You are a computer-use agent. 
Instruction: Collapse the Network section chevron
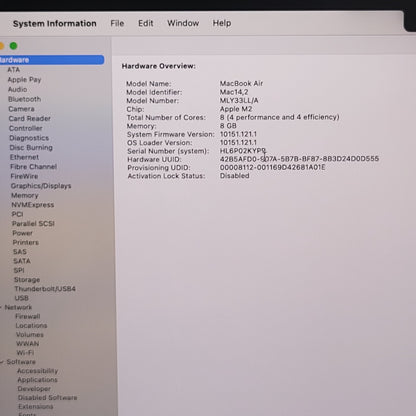pos(1,307)
